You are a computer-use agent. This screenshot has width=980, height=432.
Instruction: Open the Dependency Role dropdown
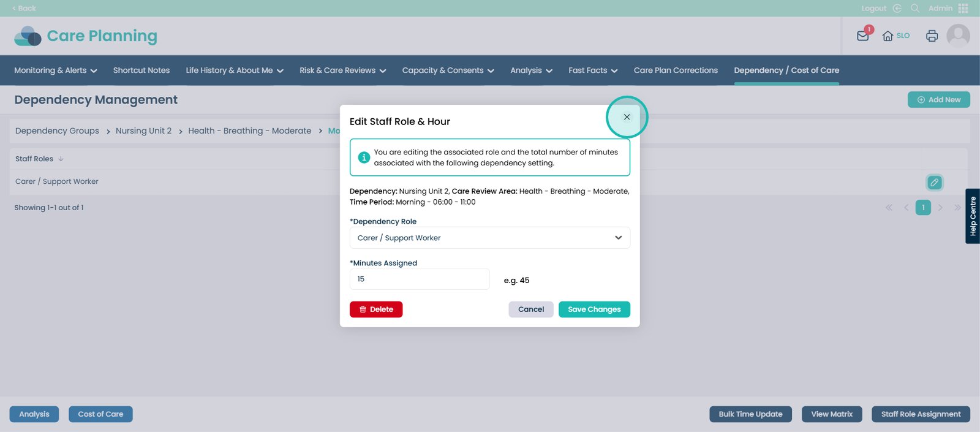[489, 238]
